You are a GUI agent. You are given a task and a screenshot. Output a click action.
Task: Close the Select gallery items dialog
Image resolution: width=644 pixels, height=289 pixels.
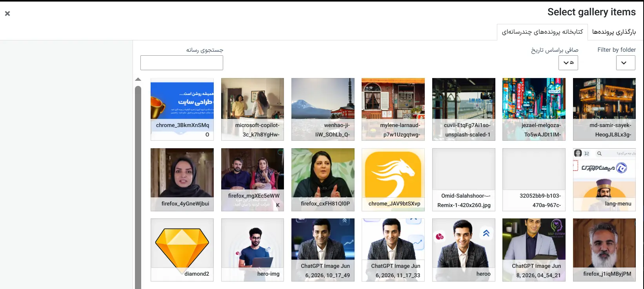7,13
